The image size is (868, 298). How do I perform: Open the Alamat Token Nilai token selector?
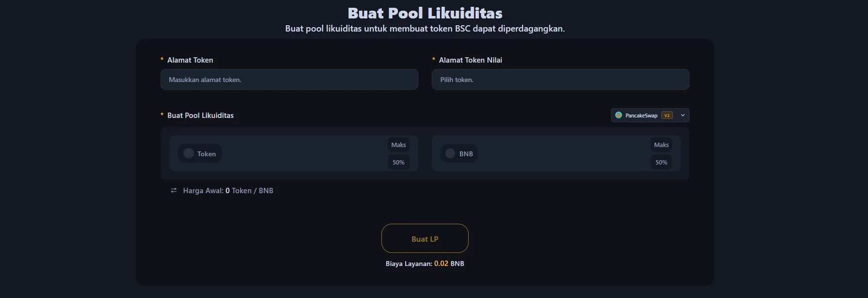coord(560,80)
